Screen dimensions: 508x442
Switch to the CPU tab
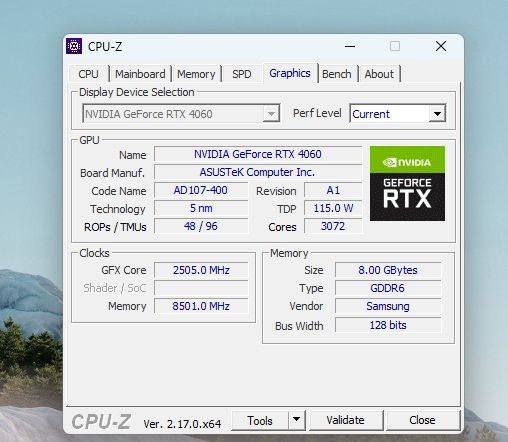click(88, 74)
